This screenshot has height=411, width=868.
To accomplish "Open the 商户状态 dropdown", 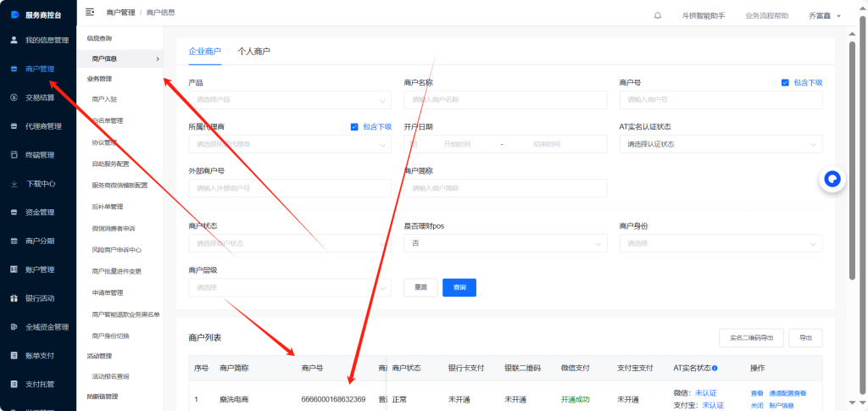I will [290, 243].
